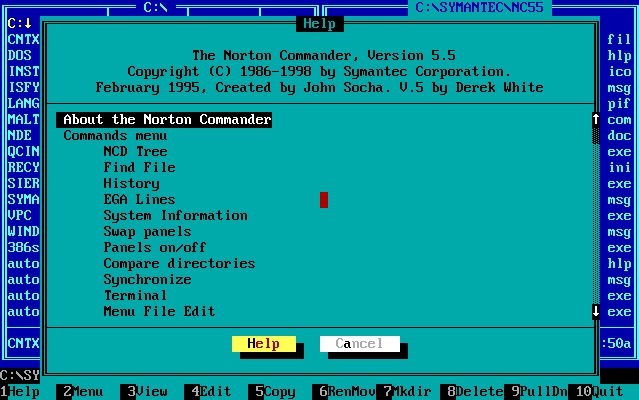Select SIER entry in left panel
The height and width of the screenshot is (400, 639).
coord(24,184)
